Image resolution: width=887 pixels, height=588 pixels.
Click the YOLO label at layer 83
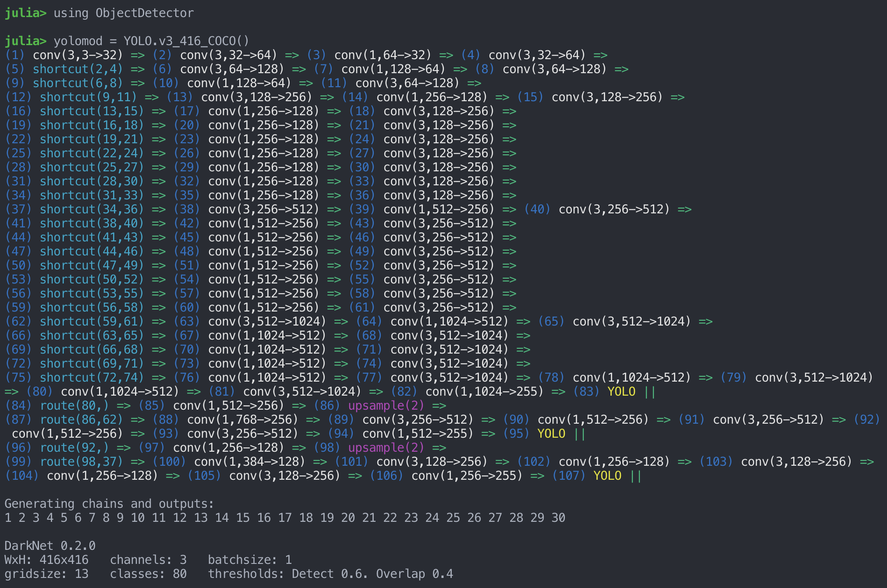(621, 392)
